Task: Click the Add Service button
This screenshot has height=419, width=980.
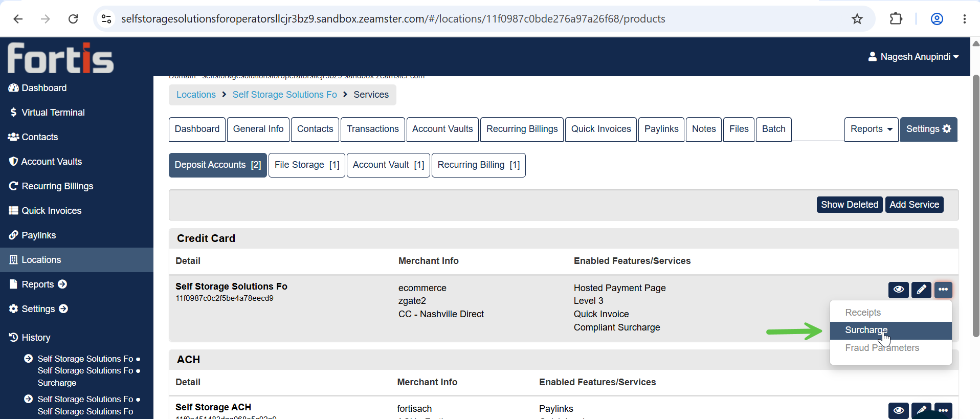Action: tap(915, 205)
